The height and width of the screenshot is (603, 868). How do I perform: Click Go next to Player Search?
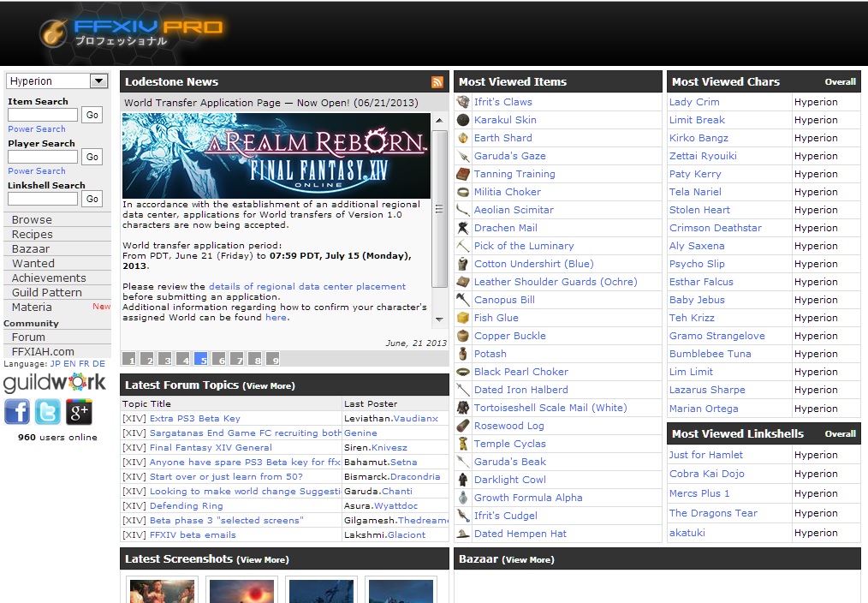[x=92, y=157]
